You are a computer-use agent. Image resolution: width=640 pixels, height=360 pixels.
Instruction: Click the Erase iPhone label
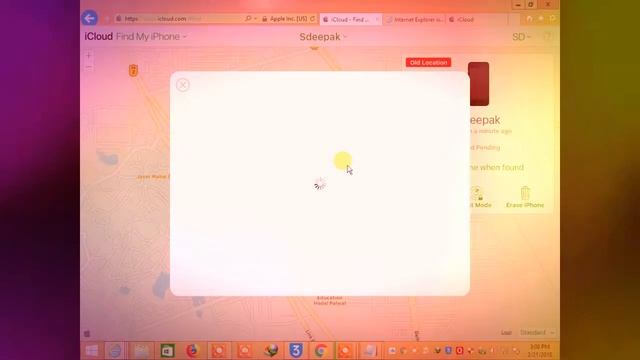pyautogui.click(x=525, y=205)
